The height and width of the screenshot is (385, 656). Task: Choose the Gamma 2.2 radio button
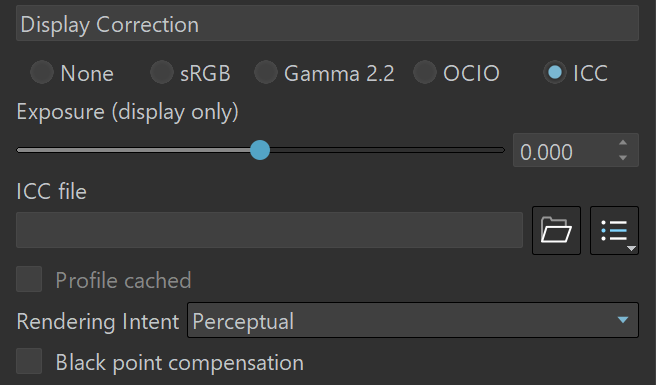[x=266, y=72]
